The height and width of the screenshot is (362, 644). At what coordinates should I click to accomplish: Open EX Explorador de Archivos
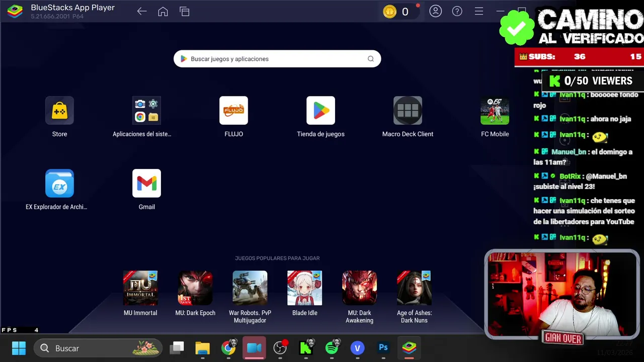(59, 184)
